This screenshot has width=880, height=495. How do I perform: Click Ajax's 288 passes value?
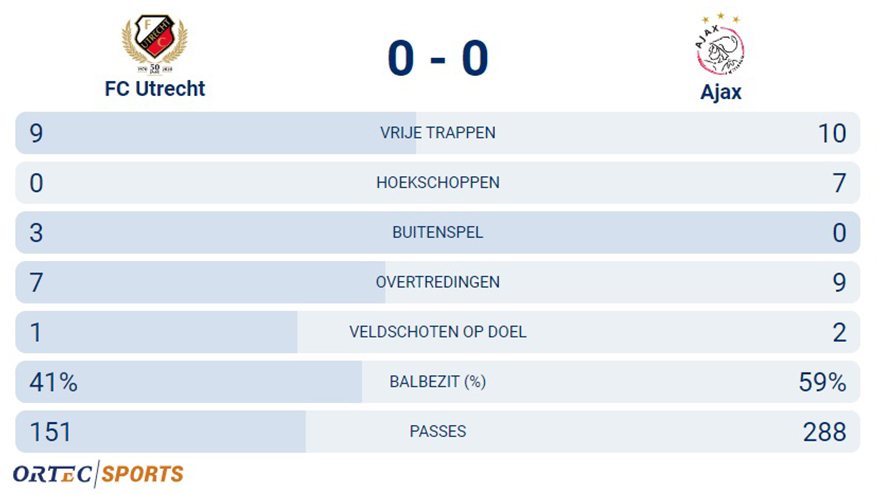pyautogui.click(x=824, y=432)
